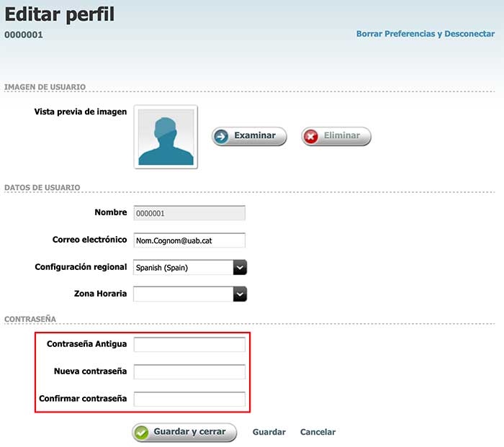504x447 pixels.
Task: Open the Configuración regional dropdown
Action: point(240,267)
